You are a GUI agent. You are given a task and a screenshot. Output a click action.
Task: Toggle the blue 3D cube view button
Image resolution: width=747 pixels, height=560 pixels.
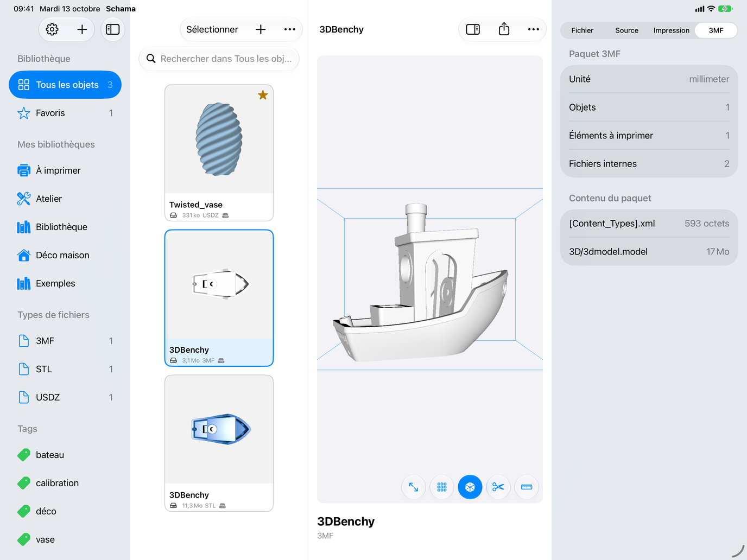coord(470,487)
